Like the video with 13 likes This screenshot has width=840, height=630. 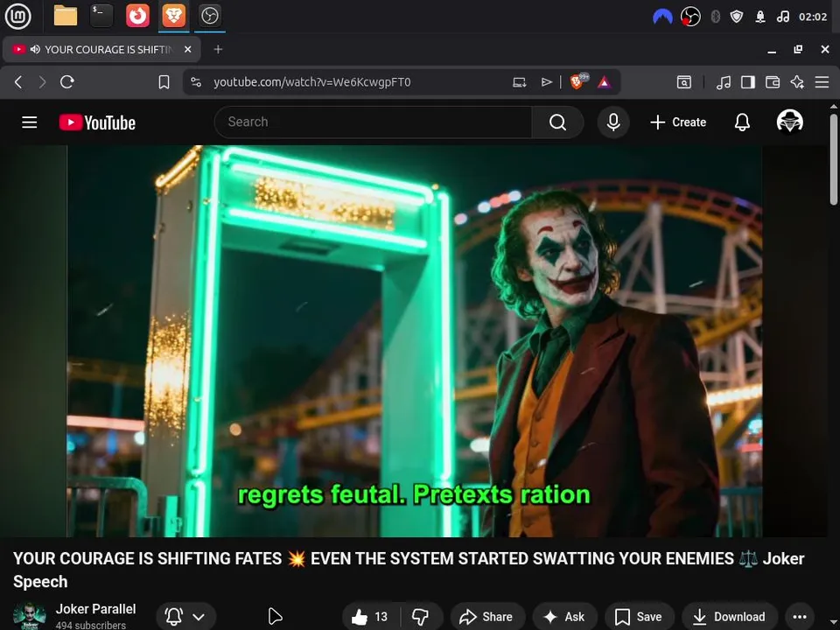point(369,617)
